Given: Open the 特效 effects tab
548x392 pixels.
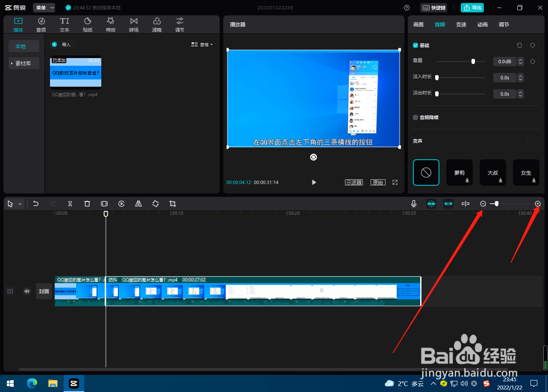Looking at the screenshot, I should 111,25.
